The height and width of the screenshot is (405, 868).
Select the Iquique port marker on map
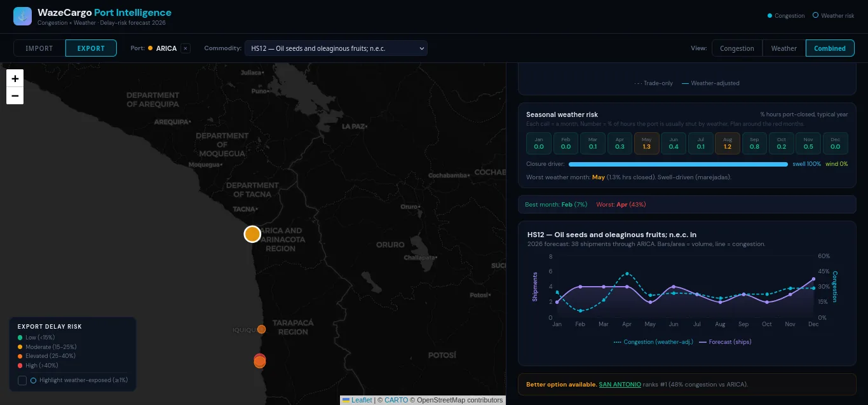point(261,329)
